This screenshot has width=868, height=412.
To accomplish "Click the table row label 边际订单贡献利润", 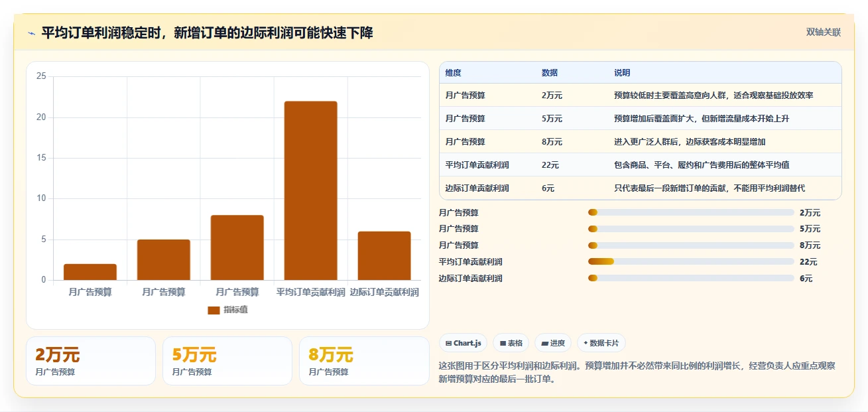I will [477, 188].
